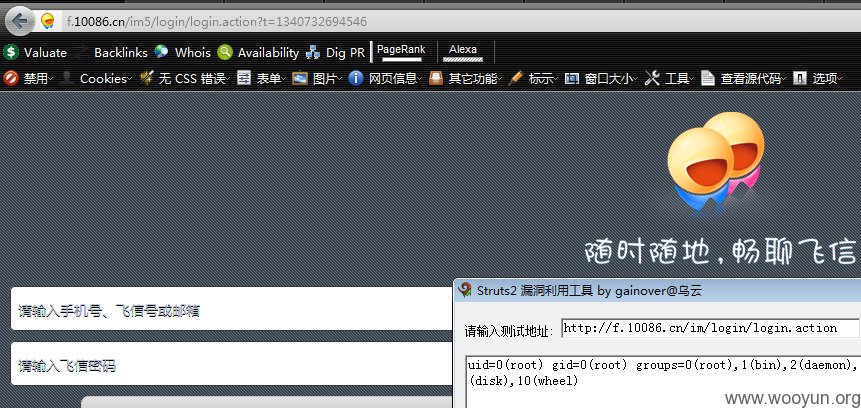Image resolution: width=861 pixels, height=408 pixels.
Task: Click the browser back arrow button
Action: (19, 21)
